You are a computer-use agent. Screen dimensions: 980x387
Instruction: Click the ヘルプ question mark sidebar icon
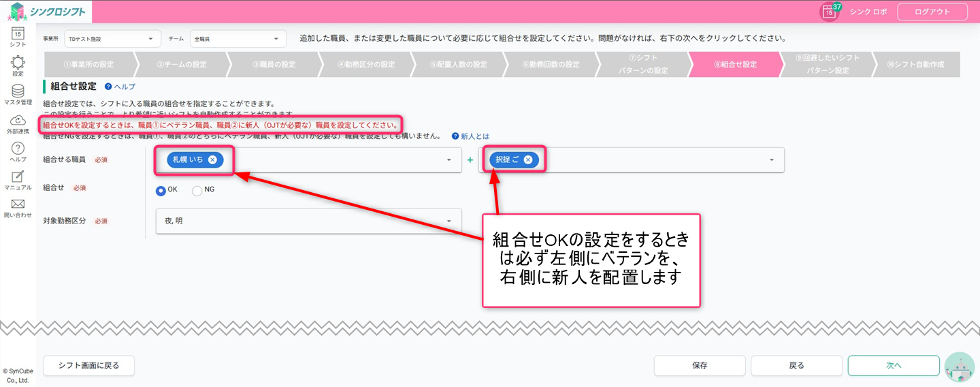[18, 151]
